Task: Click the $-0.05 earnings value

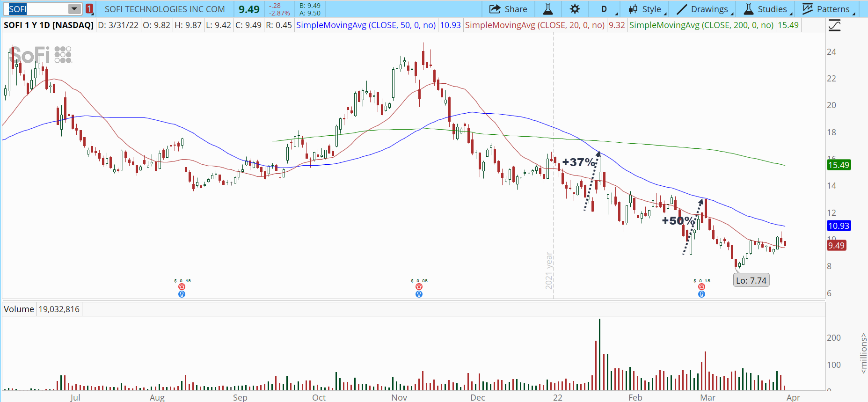Action: pyautogui.click(x=419, y=281)
